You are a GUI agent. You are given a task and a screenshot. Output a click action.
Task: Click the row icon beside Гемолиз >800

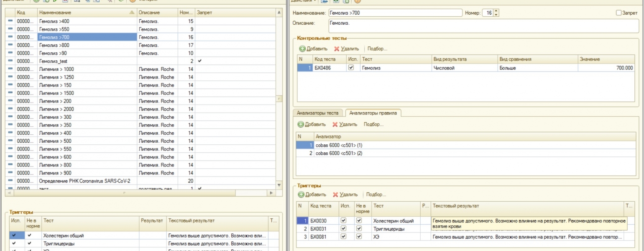[x=10, y=45]
